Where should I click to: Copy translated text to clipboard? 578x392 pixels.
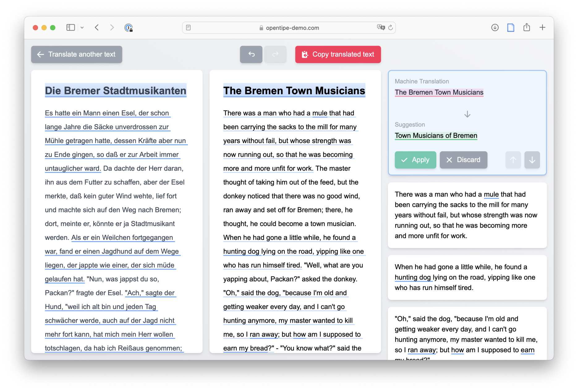(338, 54)
